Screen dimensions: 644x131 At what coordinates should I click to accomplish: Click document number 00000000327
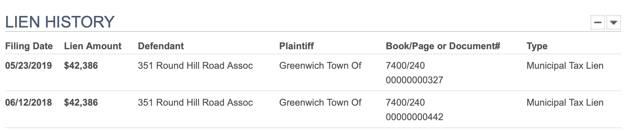pos(415,80)
